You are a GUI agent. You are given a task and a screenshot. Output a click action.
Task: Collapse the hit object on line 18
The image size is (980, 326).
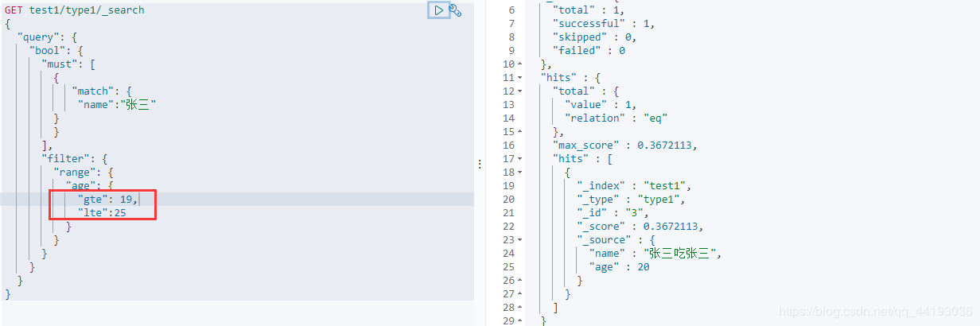(520, 172)
